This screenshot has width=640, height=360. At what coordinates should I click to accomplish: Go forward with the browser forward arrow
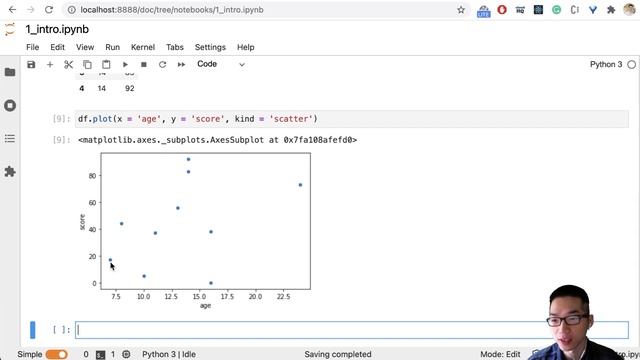31,9
